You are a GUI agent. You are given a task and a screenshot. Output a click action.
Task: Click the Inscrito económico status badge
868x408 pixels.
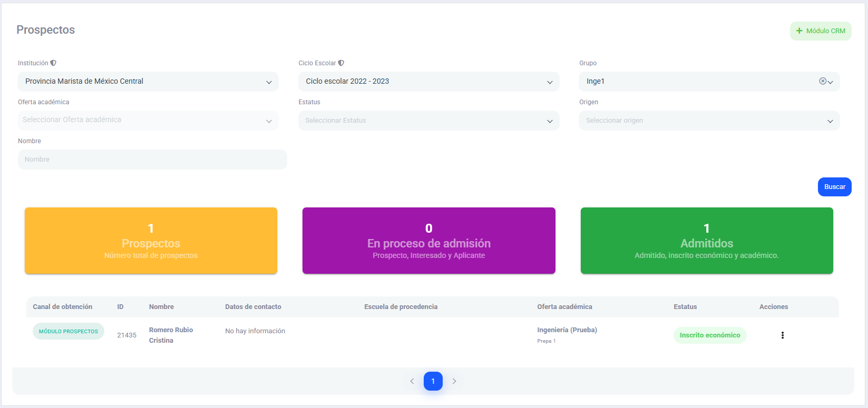pyautogui.click(x=709, y=335)
